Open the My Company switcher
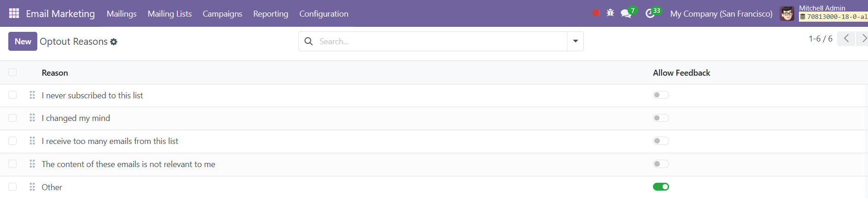 pyautogui.click(x=721, y=14)
